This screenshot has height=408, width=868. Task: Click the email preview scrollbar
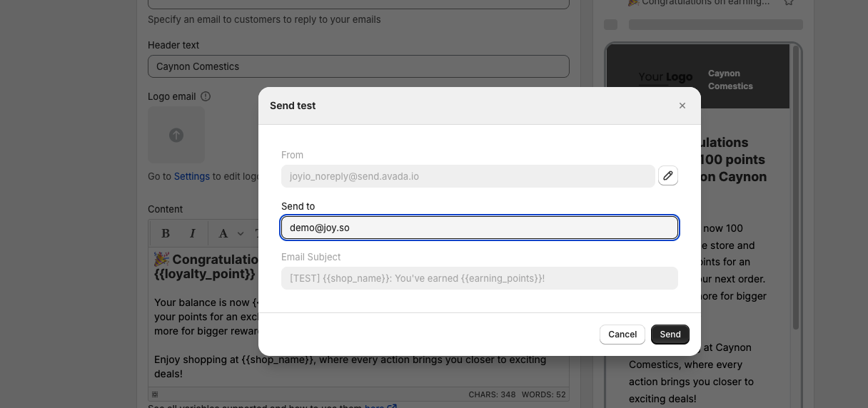click(x=796, y=214)
